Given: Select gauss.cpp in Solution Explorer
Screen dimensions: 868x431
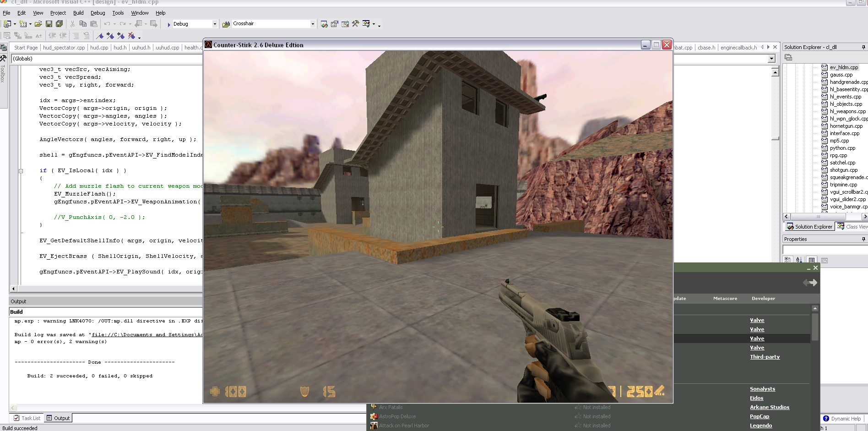Looking at the screenshot, I should (x=841, y=75).
